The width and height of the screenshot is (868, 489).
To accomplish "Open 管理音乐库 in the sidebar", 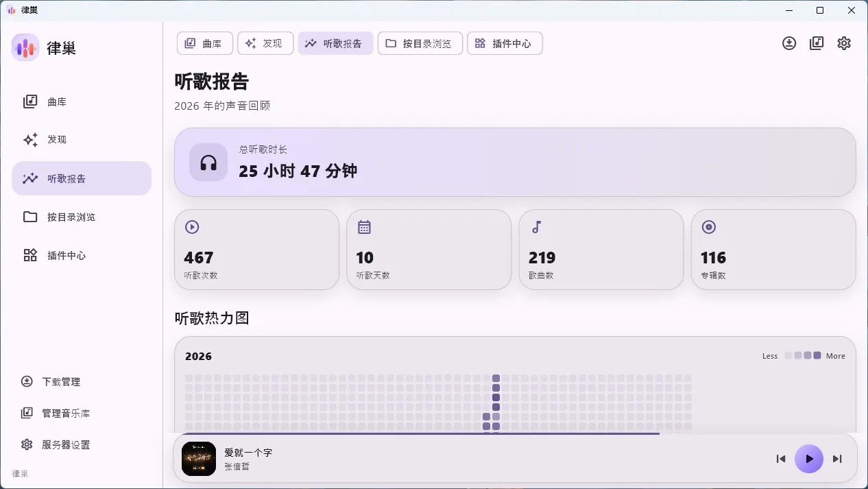I will pos(82,413).
